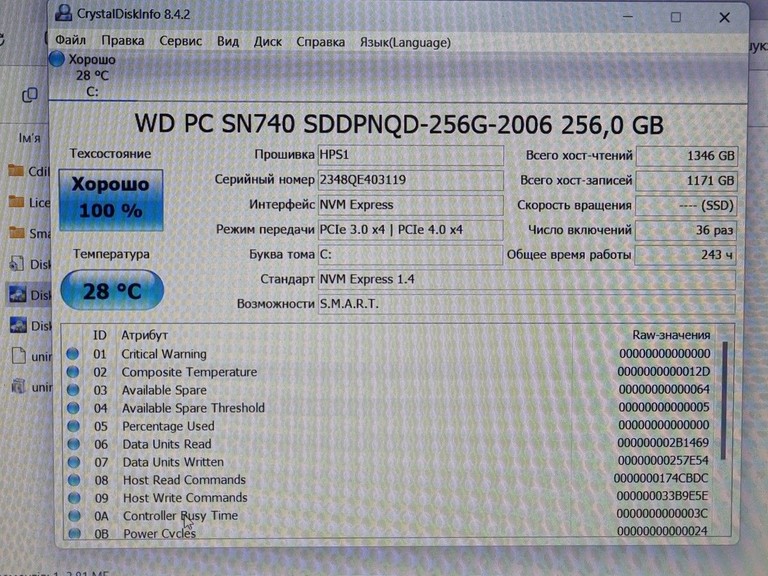Open the Вид menu
The width and height of the screenshot is (768, 576).
[228, 41]
